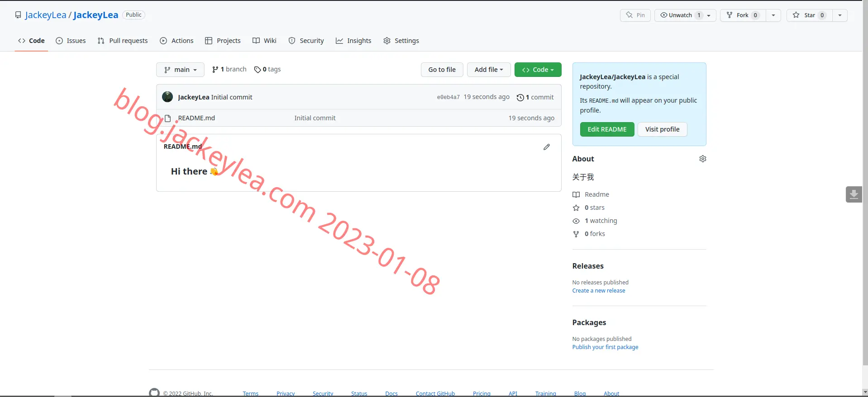Open the Pull requests tab
This screenshot has height=397, width=868.
pyautogui.click(x=123, y=41)
